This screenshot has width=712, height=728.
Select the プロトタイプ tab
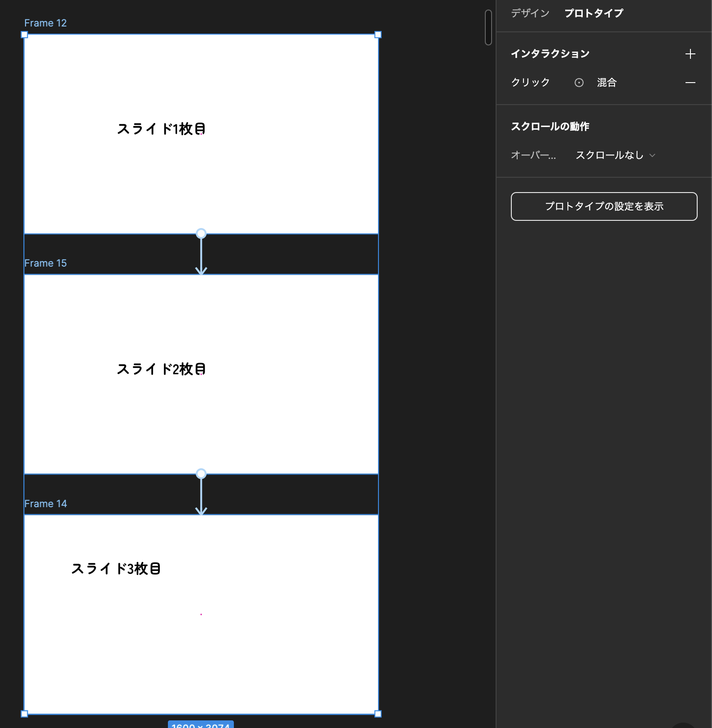593,13
